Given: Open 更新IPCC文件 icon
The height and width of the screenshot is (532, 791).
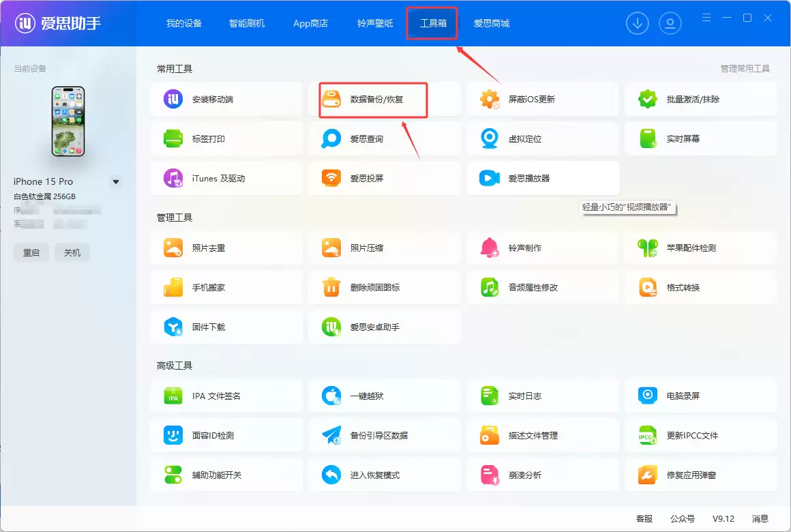Looking at the screenshot, I should [x=648, y=435].
